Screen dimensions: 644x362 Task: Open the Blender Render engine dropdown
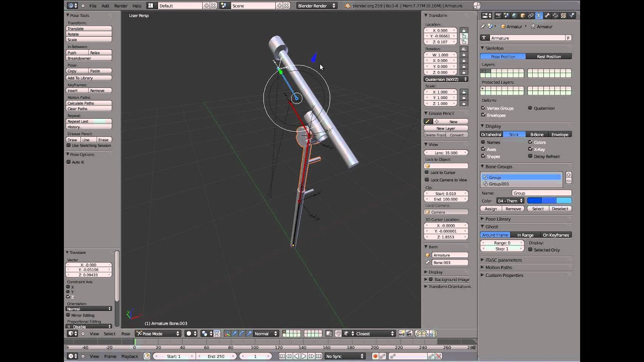pos(316,6)
